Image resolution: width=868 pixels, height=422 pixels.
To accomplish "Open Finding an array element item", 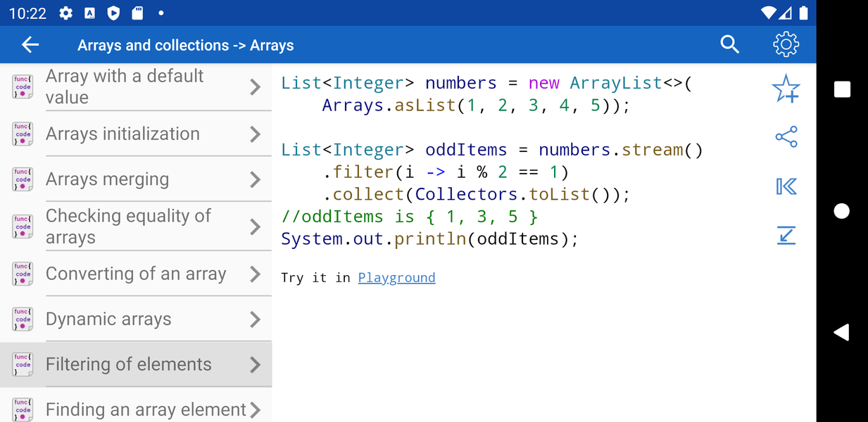I will (x=136, y=409).
